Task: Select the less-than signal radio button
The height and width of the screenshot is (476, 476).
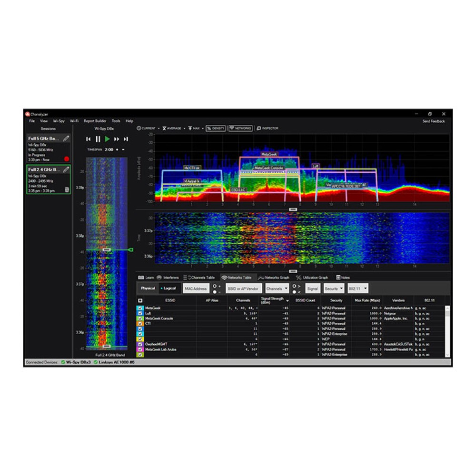Action: tap(294, 292)
